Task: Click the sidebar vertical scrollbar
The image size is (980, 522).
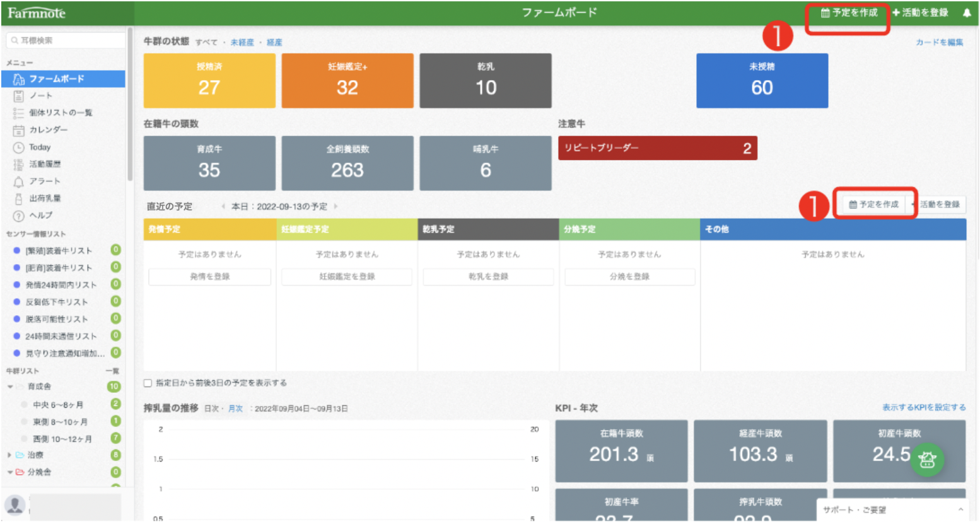Action: pos(130,104)
